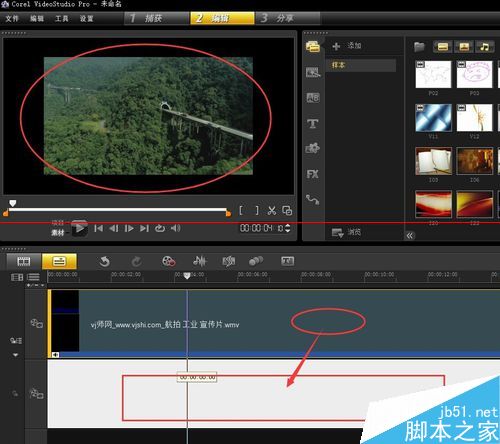
Task: Open the 设置 (Settings) menu
Action: pos(86,18)
